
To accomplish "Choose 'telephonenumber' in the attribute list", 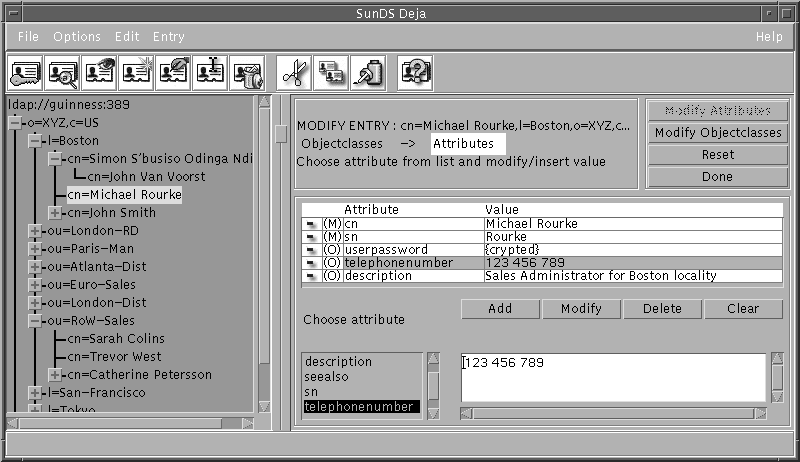I will pyautogui.click(x=362, y=406).
